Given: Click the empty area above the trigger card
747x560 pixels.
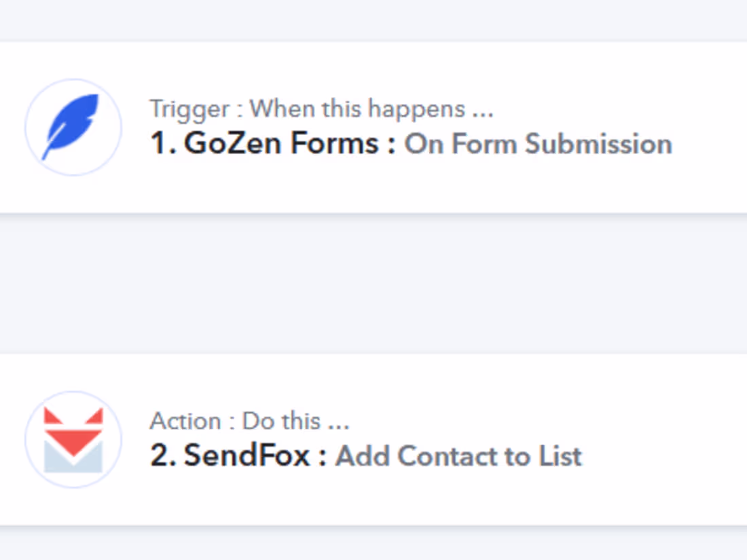Looking at the screenshot, I should pyautogui.click(x=373, y=19).
